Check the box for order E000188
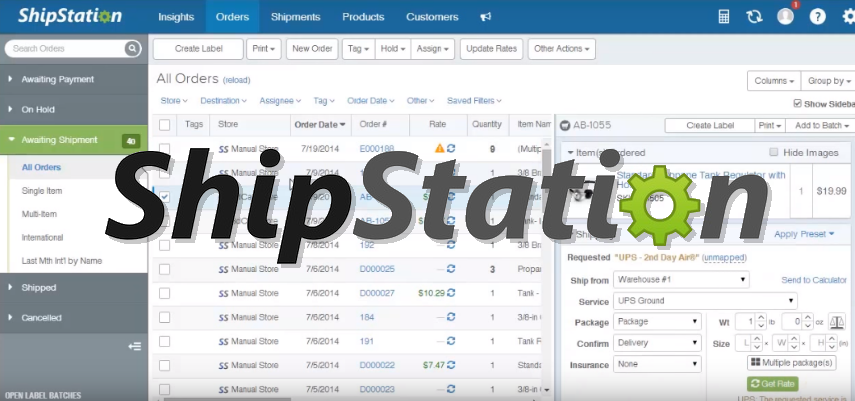 point(164,148)
